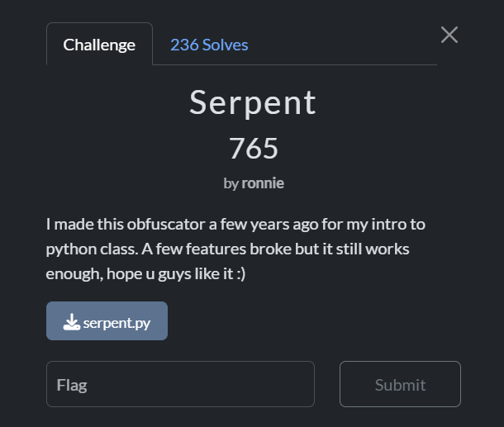
Task: Click the word by before the author
Action: (231, 184)
